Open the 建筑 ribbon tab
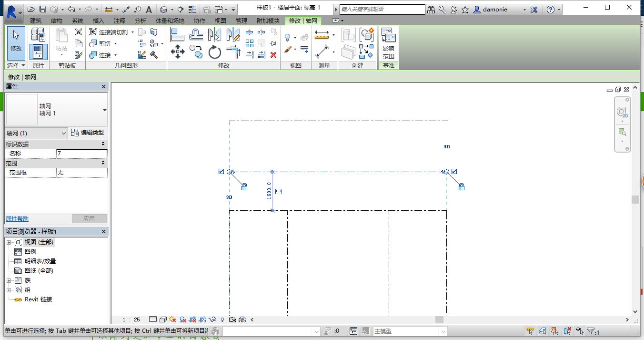 click(36, 21)
